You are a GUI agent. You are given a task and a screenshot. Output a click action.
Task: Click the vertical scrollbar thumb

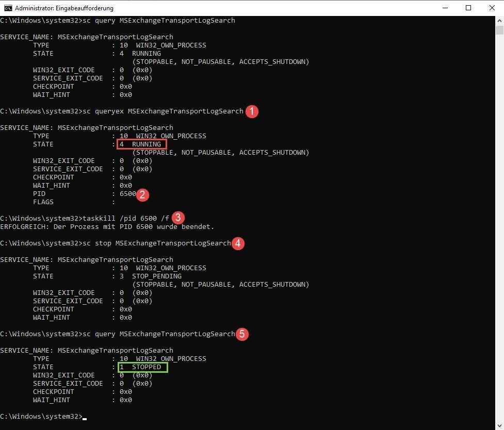499,30
